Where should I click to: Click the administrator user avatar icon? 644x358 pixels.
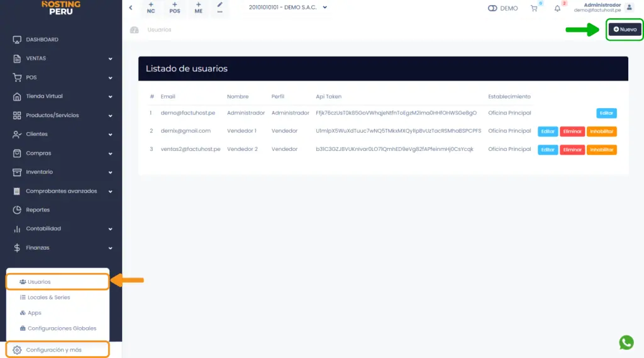pos(629,8)
